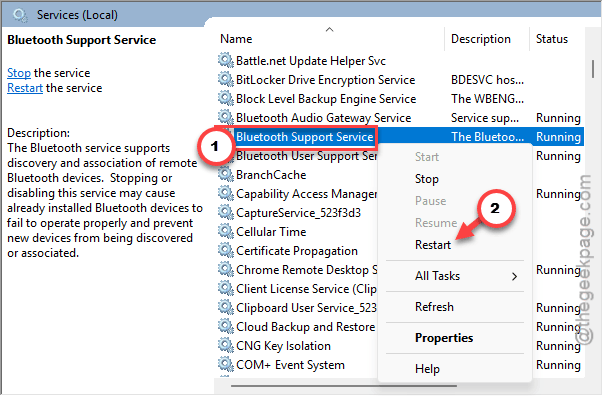Screen dimensions: 603x396
Task: Select the CNG Key Isolation service
Action: [x=283, y=346]
